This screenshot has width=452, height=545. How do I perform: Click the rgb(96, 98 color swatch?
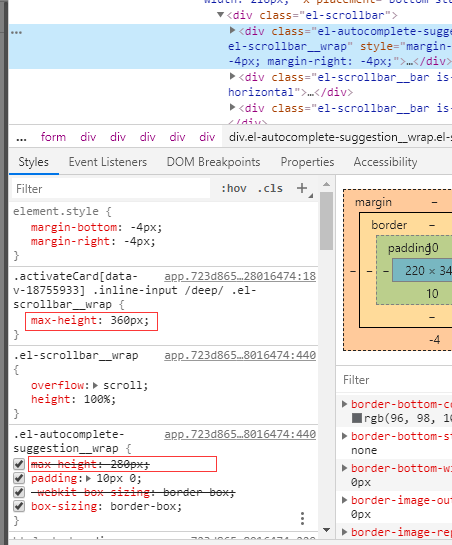click(357, 418)
